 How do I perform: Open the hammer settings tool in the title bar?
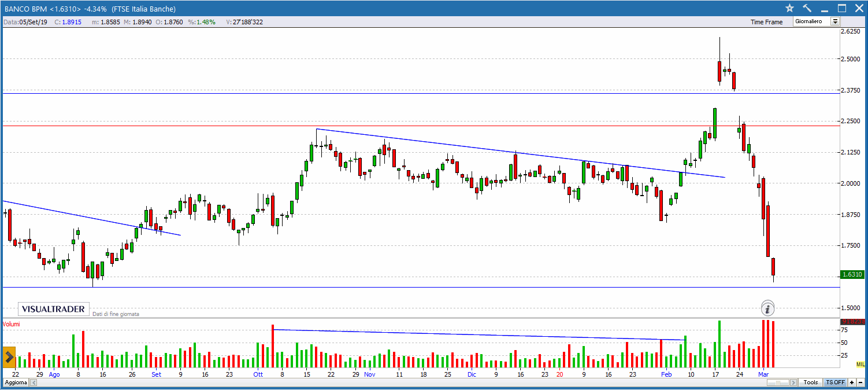(807, 8)
